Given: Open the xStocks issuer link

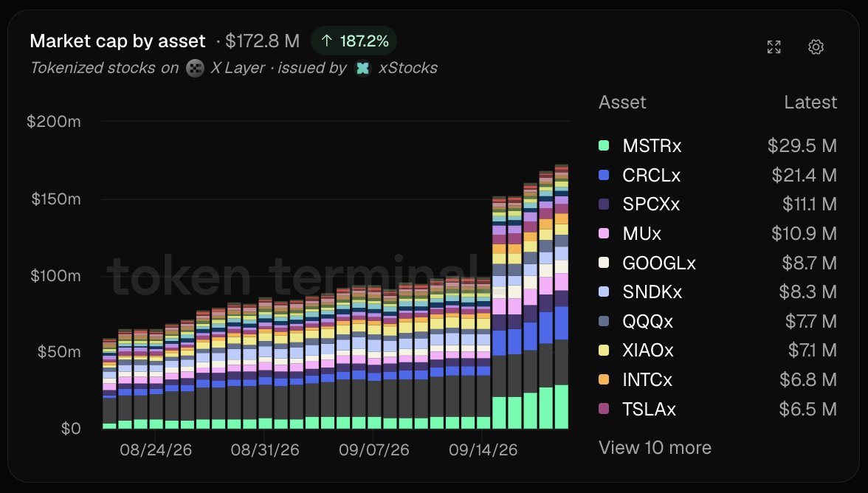Looking at the screenshot, I should pos(408,68).
